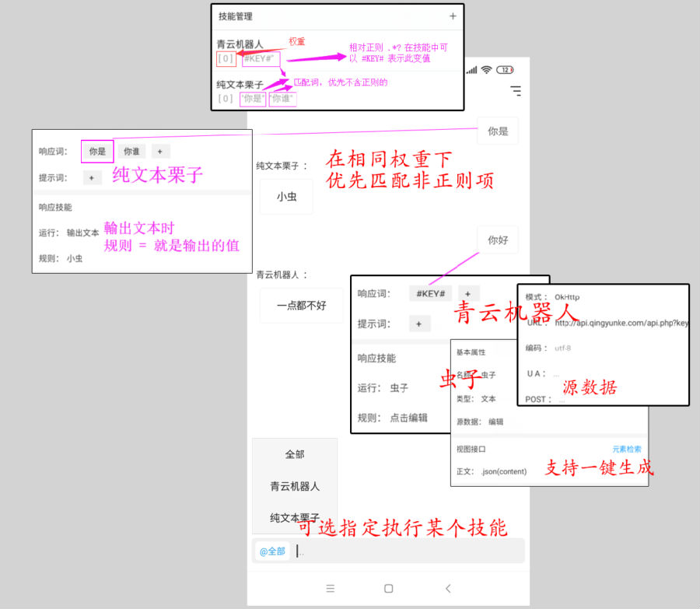Choose 全部 at the top of the skill list
This screenshot has width=700, height=609.
point(294,454)
